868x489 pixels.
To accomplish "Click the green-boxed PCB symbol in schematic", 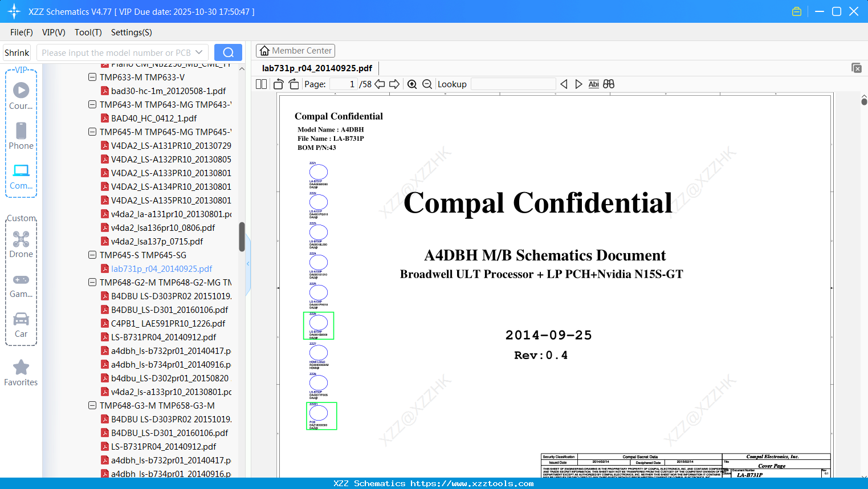I will pos(321,416).
